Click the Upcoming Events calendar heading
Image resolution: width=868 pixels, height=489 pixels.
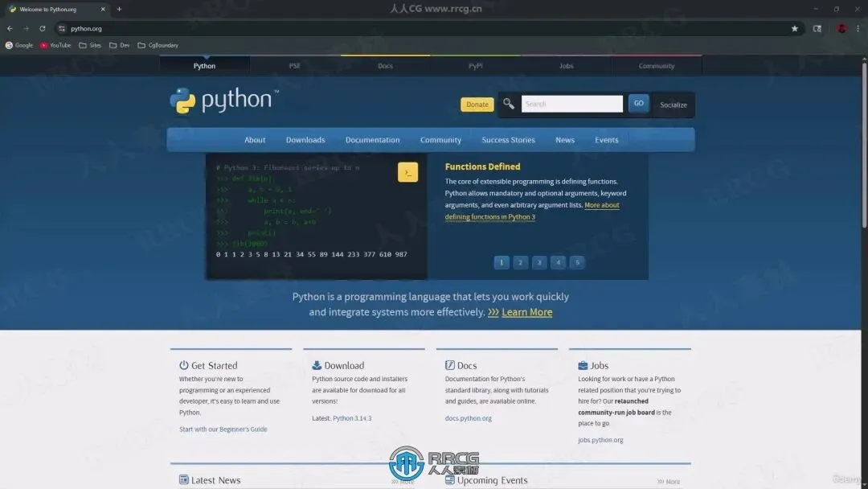pos(486,480)
